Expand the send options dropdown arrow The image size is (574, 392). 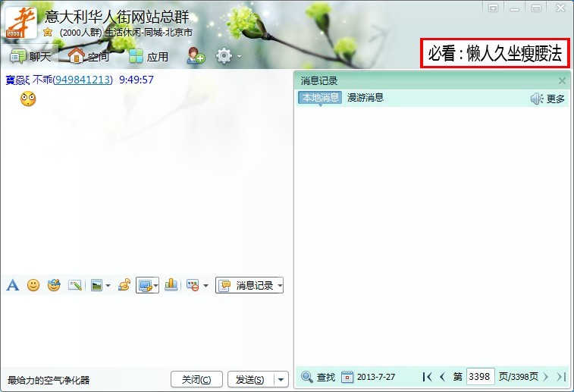tap(281, 379)
